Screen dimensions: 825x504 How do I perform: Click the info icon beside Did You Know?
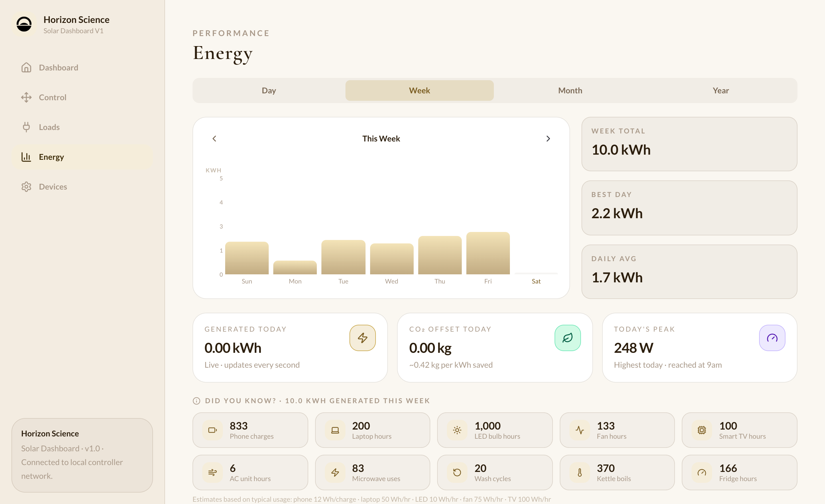point(197,401)
